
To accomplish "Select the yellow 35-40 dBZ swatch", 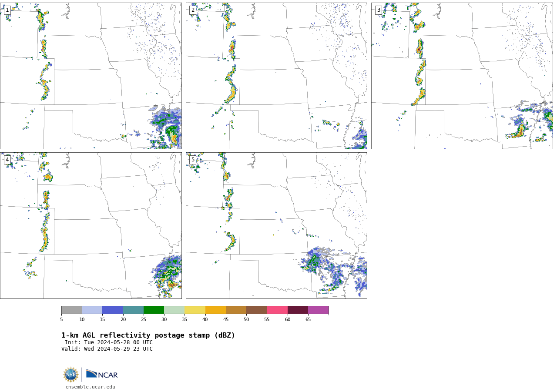I will pos(195,310).
